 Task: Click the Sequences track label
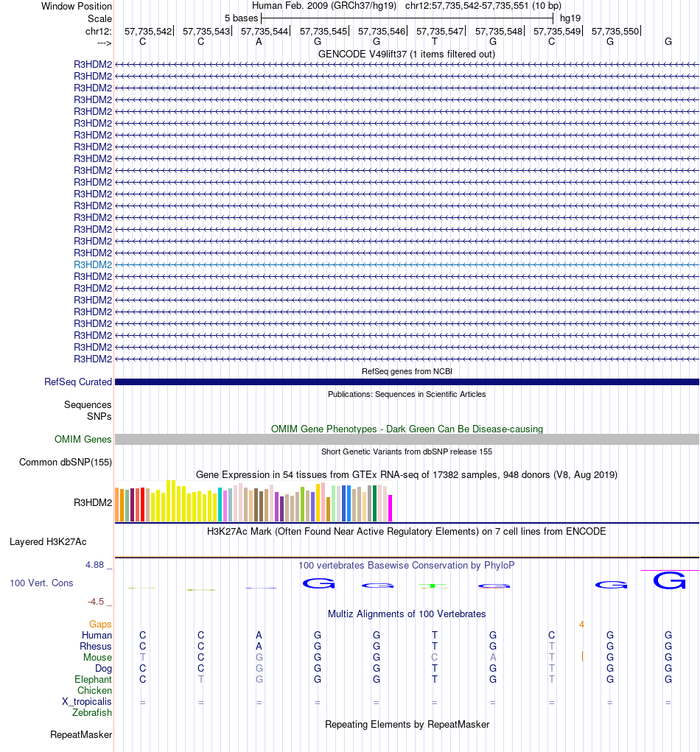(x=88, y=405)
